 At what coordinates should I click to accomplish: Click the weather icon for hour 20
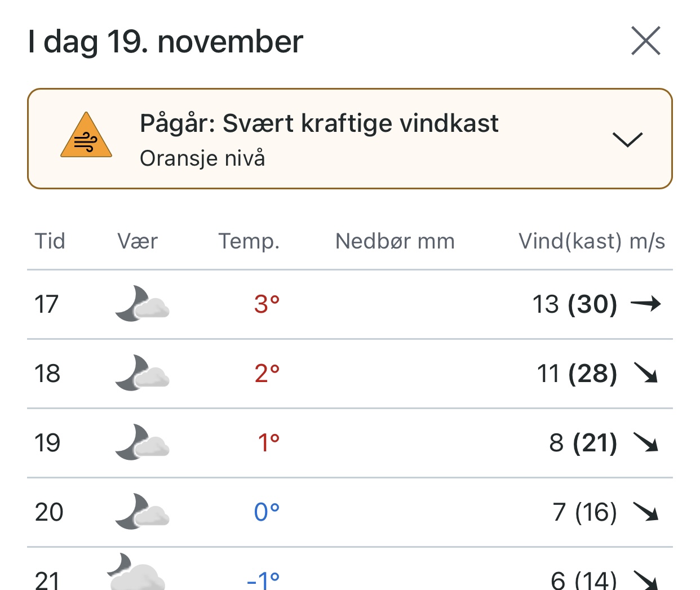[142, 512]
